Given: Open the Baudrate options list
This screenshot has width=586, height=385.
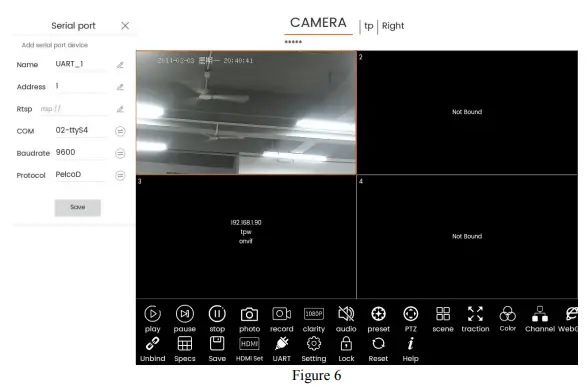Looking at the screenshot, I should [120, 153].
